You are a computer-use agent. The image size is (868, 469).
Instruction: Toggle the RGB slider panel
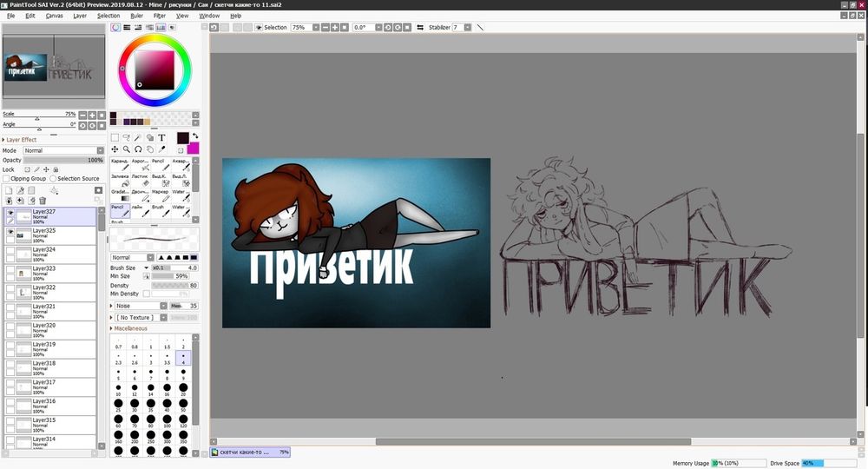[x=128, y=27]
